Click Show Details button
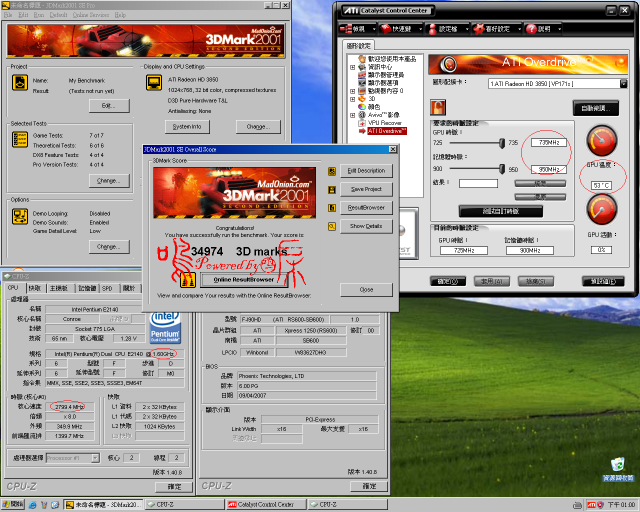The image size is (640, 512). [x=366, y=226]
